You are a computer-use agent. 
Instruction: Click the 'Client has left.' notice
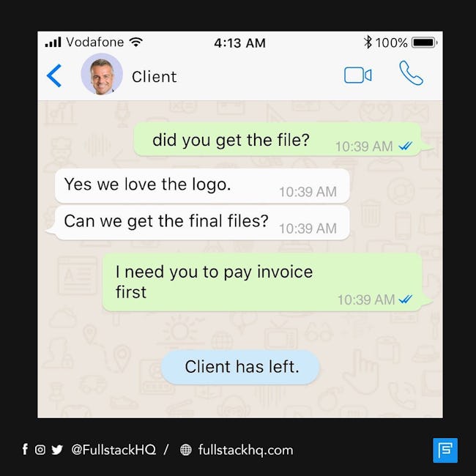240,367
